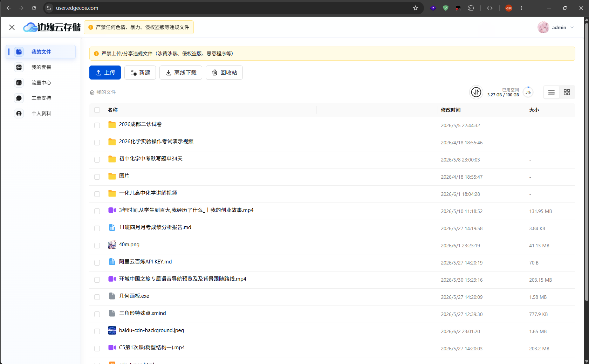Click the 初中化学中考默写题单34天 folder icon

coord(112,159)
